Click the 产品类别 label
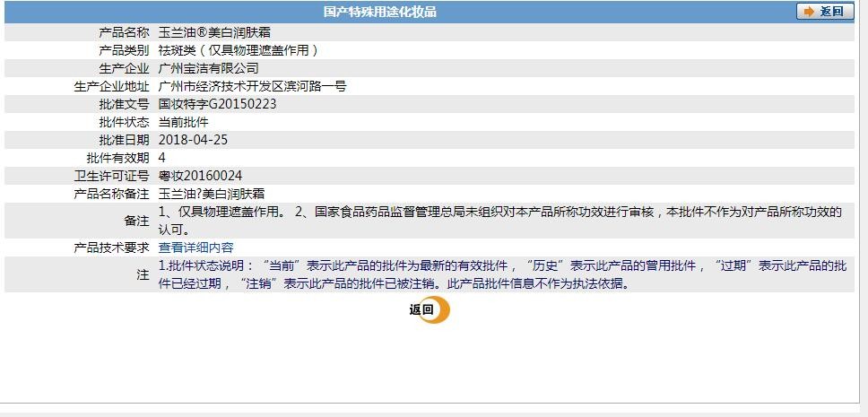This screenshot has height=417, width=868. tap(124, 50)
